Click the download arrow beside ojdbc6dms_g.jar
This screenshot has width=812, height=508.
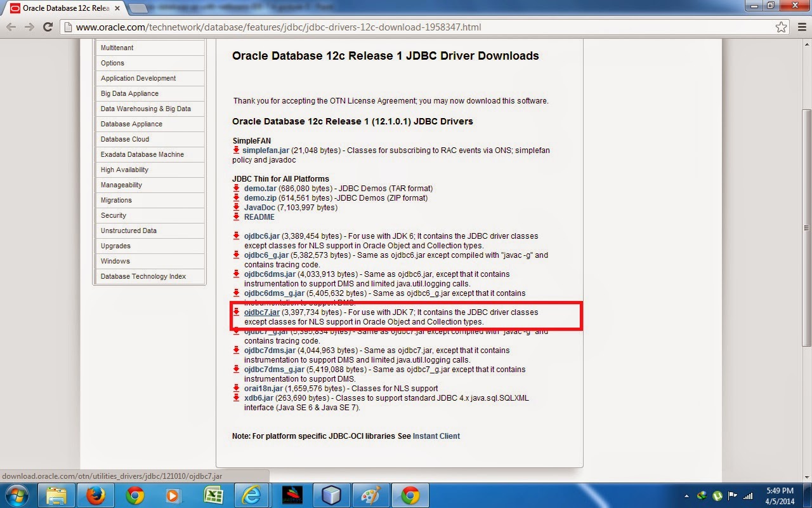(x=237, y=293)
